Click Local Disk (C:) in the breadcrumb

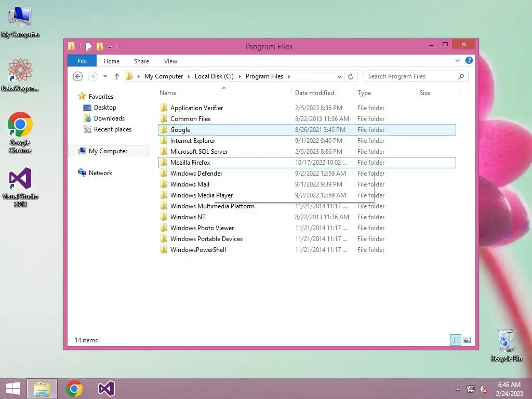(x=214, y=76)
